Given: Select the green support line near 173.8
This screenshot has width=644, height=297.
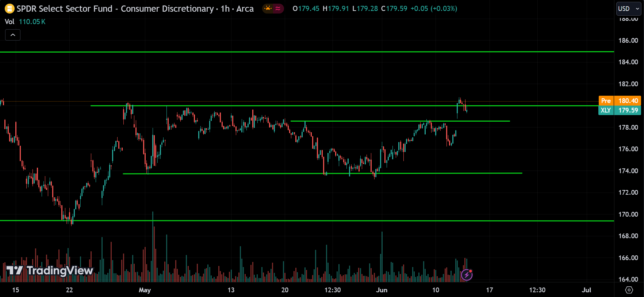Looking at the screenshot, I should (x=323, y=174).
